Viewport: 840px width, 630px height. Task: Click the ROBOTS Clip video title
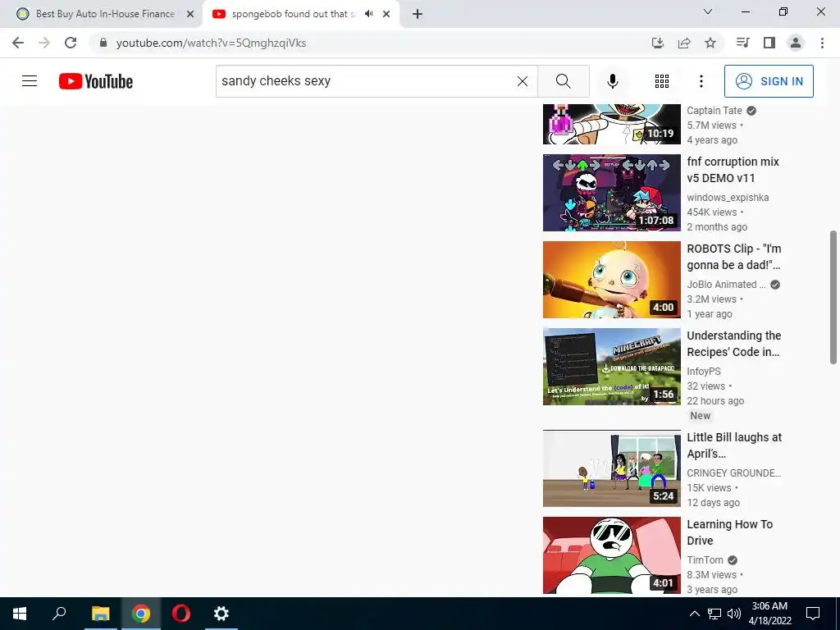(734, 257)
